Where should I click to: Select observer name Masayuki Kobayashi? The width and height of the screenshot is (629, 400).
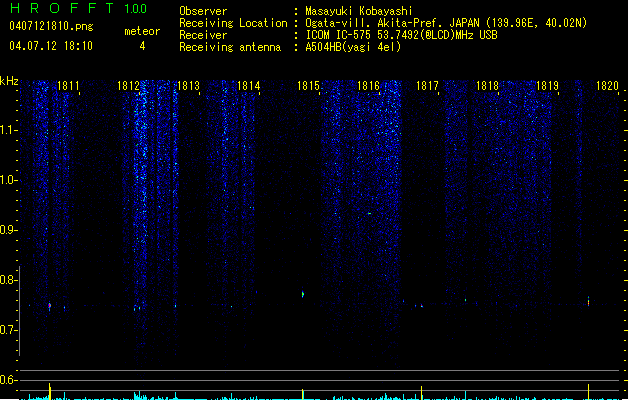click(359, 11)
